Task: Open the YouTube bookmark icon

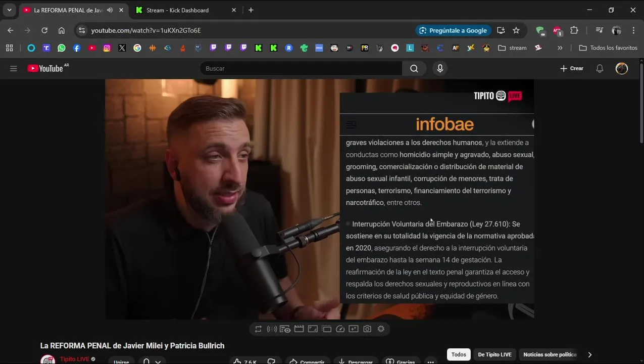Action: (x=92, y=48)
